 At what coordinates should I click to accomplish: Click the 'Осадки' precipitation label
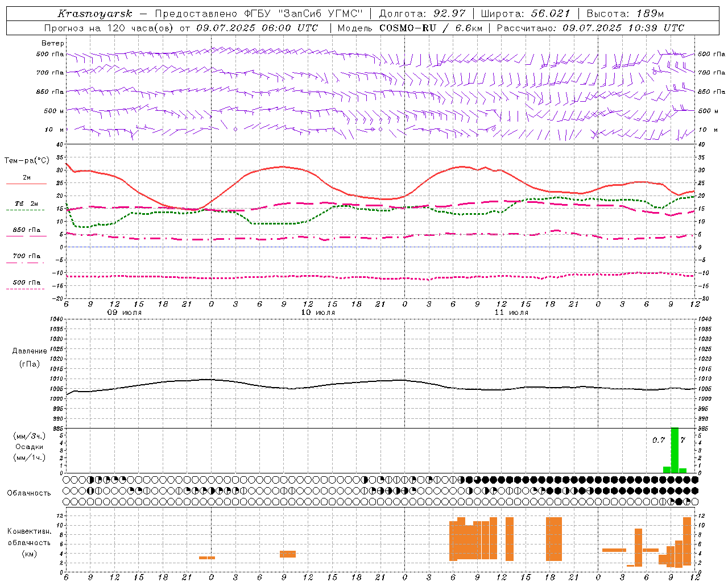(x=30, y=447)
